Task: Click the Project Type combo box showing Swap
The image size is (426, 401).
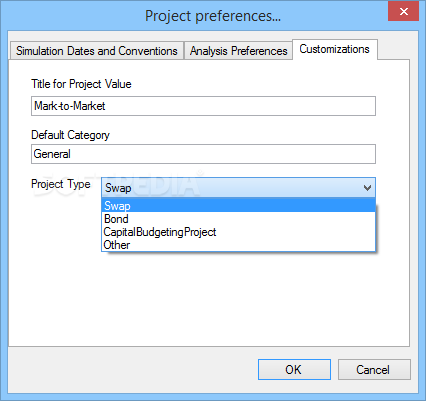Action: [238, 188]
